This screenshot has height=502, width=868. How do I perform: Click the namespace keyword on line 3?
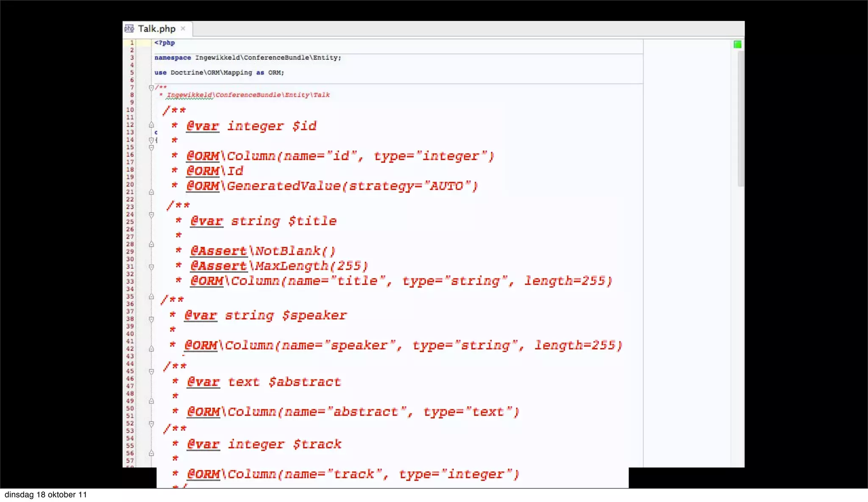(172, 58)
